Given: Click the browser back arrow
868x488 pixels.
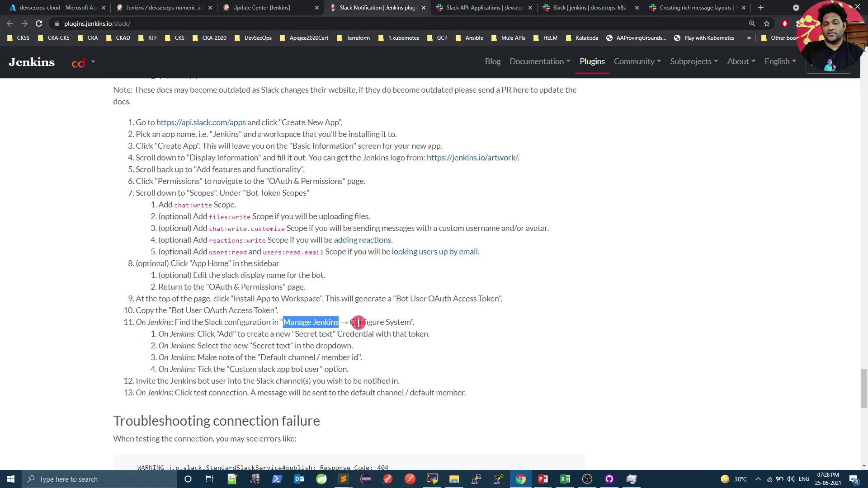Looking at the screenshot, I should [10, 23].
